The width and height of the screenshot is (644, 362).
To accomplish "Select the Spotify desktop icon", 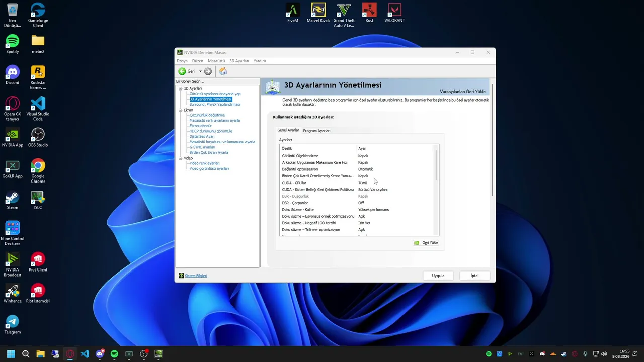I will tap(13, 44).
